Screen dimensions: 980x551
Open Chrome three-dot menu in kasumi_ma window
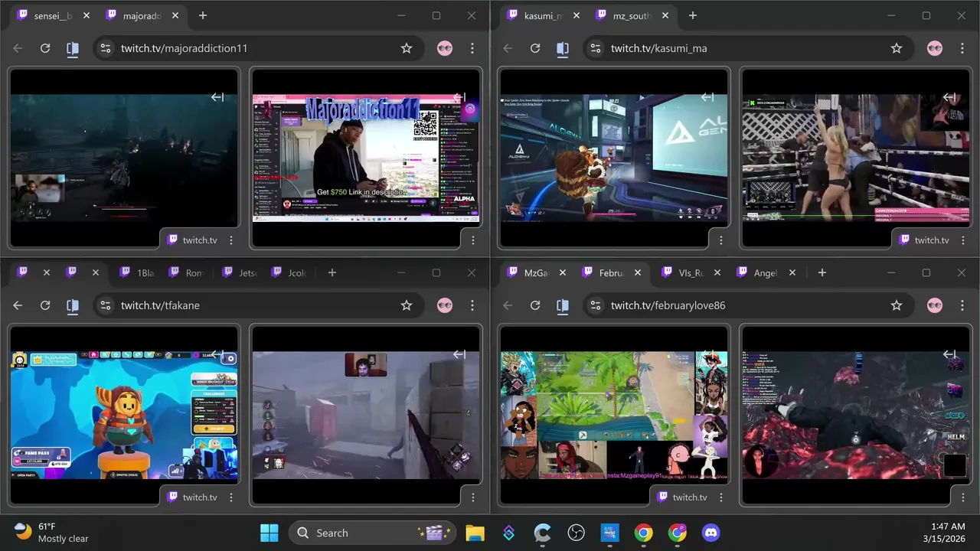[962, 48]
